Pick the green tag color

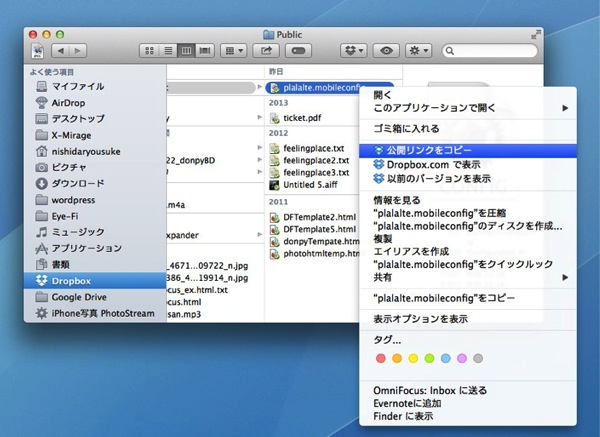tap(429, 359)
